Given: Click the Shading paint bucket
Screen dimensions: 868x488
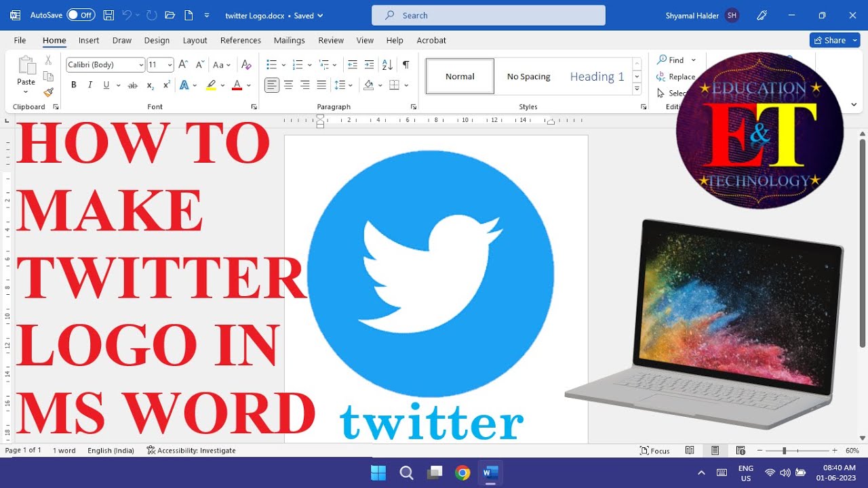Looking at the screenshot, I should [x=368, y=85].
